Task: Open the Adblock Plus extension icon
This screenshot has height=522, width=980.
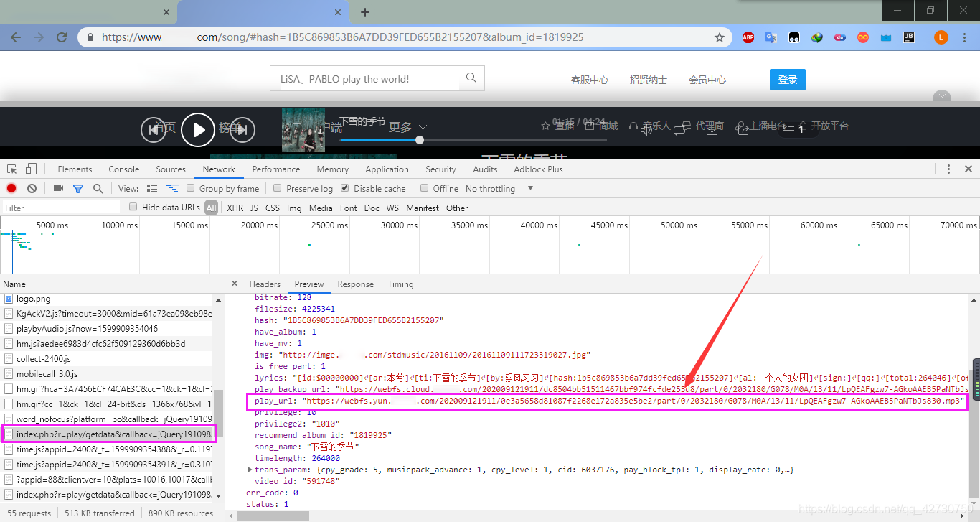Action: coord(748,37)
